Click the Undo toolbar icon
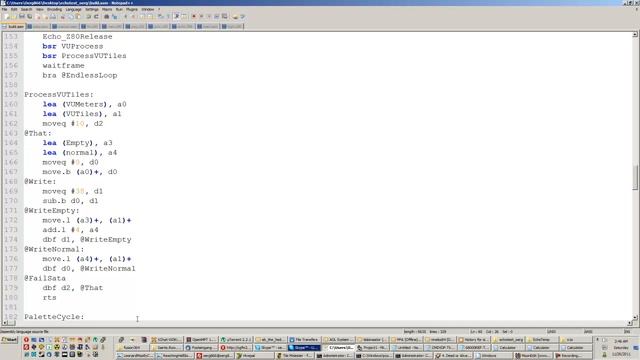 [88, 16]
